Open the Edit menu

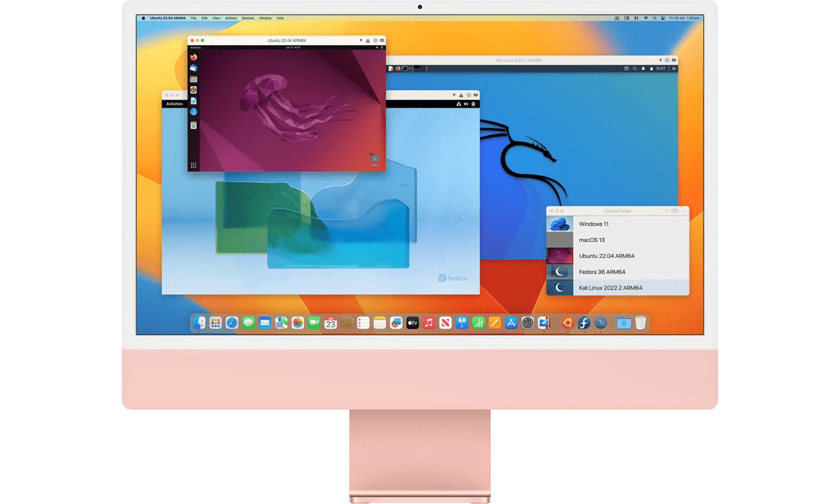pyautogui.click(x=204, y=17)
